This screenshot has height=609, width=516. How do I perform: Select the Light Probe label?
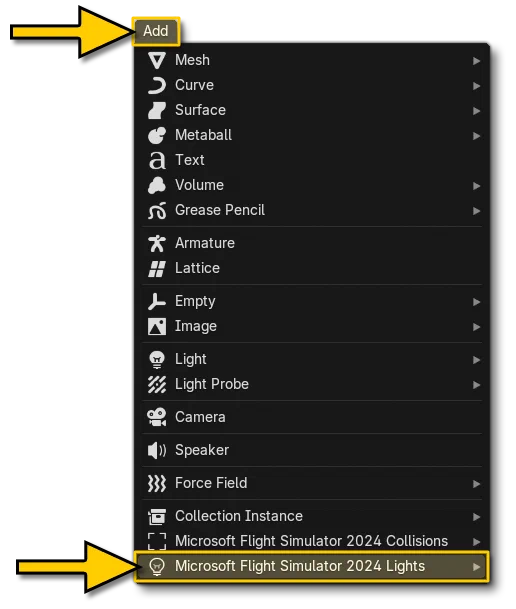tap(212, 384)
